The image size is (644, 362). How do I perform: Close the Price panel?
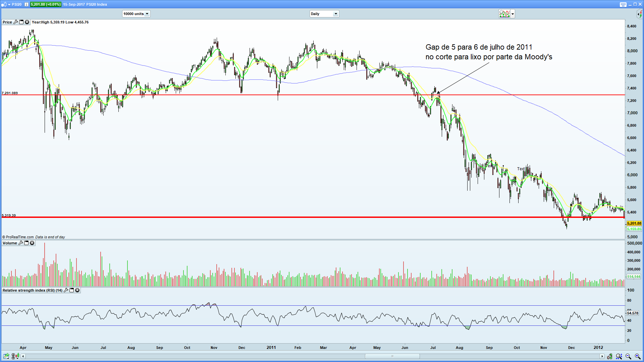click(27, 22)
